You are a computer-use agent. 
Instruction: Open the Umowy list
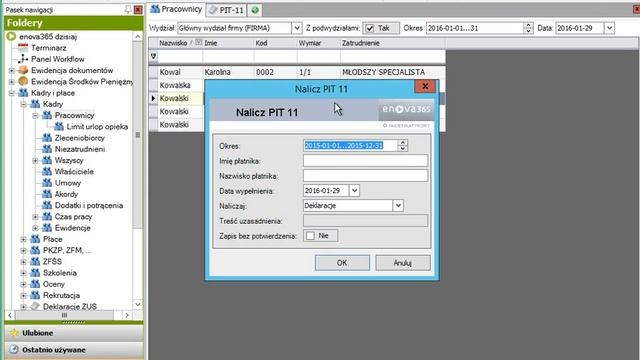coord(68,183)
